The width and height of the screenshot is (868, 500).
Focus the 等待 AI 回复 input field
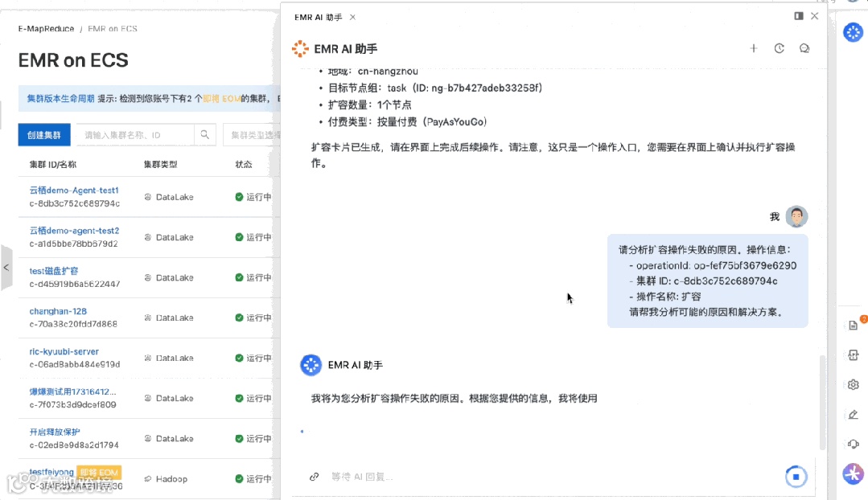click(553, 476)
